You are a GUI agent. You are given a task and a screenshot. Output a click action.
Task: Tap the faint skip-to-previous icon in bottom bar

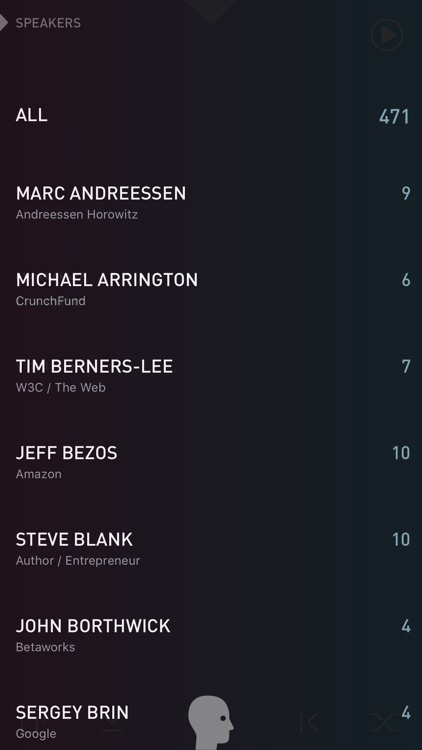pyautogui.click(x=309, y=722)
